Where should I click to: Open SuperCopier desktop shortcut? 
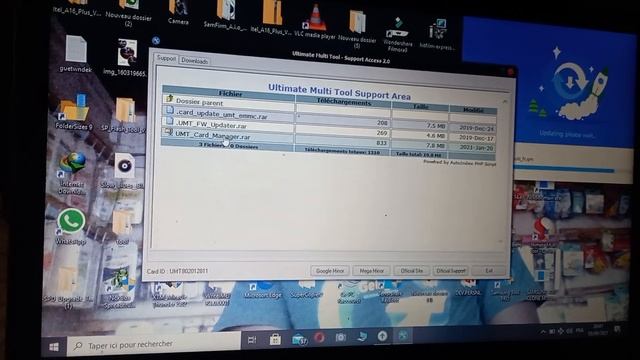pyautogui.click(x=306, y=289)
